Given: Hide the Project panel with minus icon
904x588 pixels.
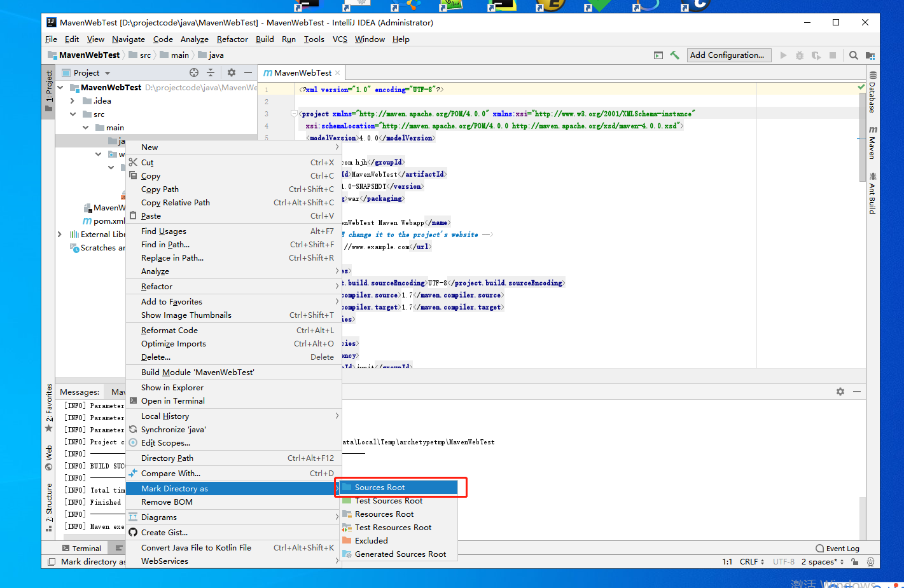Looking at the screenshot, I should (x=248, y=72).
